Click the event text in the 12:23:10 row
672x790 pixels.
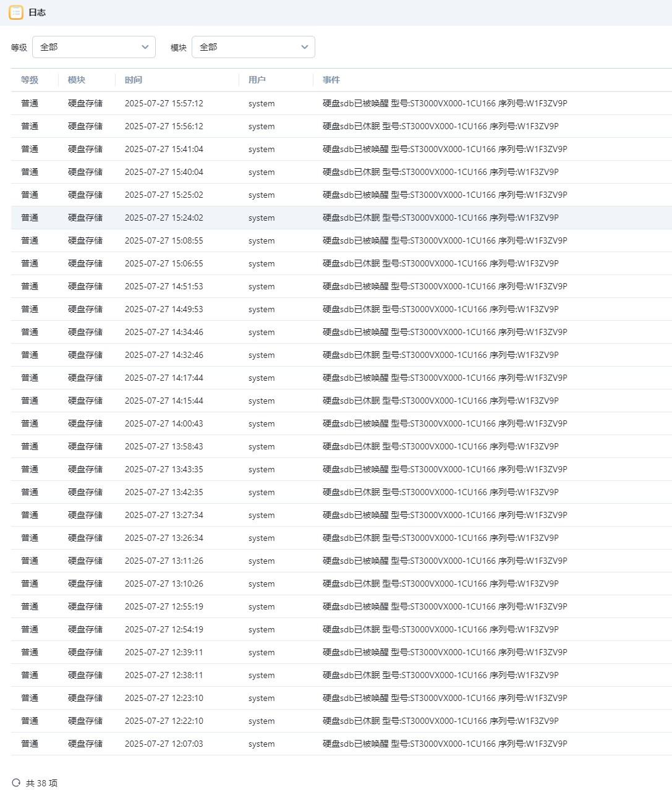pos(445,698)
